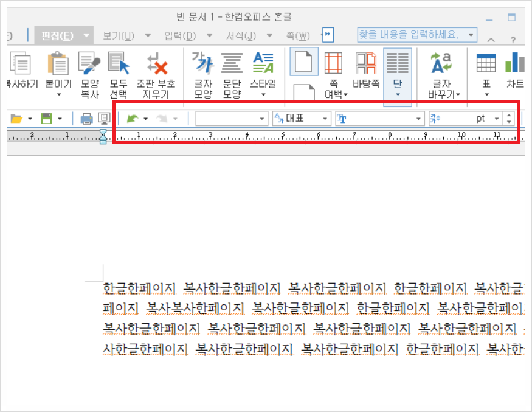Expand the 보기 menu arrow
The height and width of the screenshot is (412, 532).
(148, 35)
